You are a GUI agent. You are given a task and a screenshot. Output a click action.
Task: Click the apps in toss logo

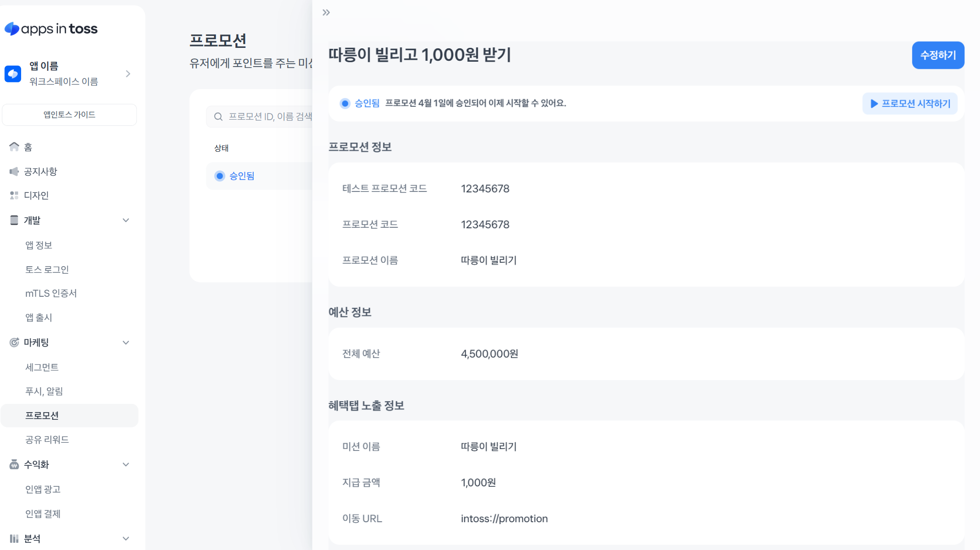tap(51, 29)
